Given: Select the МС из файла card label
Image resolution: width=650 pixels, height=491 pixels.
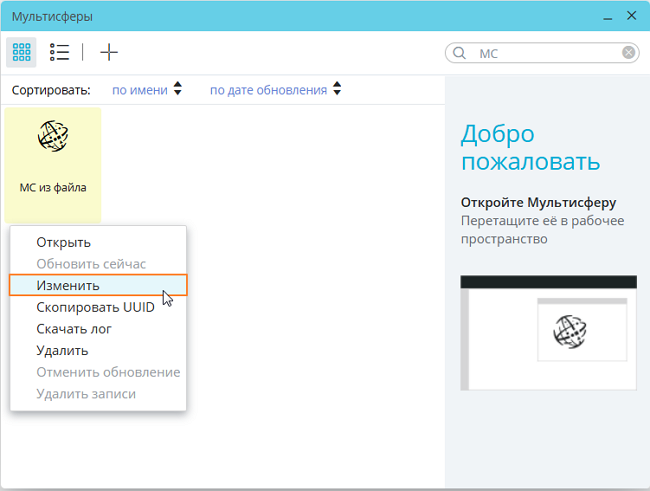Looking at the screenshot, I should pos(53,187).
